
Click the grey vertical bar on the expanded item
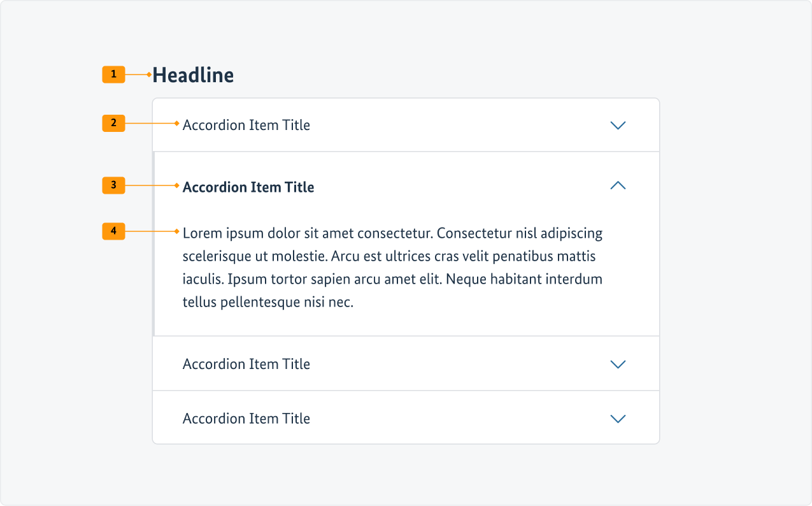153,243
